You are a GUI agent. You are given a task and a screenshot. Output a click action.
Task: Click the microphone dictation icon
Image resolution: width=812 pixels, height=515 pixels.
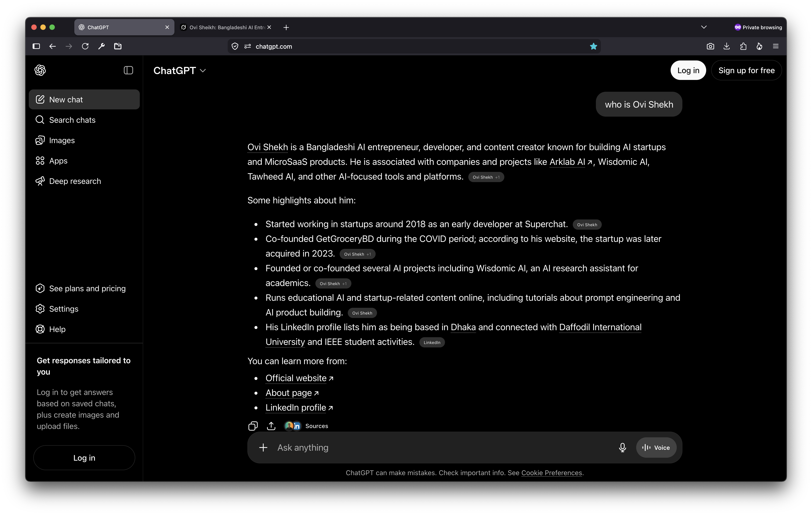623,448
